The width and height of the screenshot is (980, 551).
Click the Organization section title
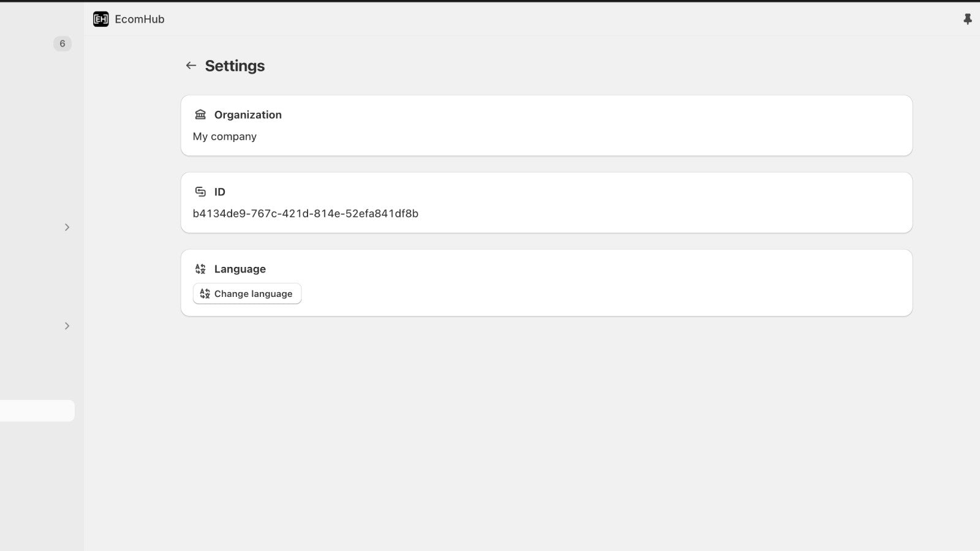click(x=248, y=114)
